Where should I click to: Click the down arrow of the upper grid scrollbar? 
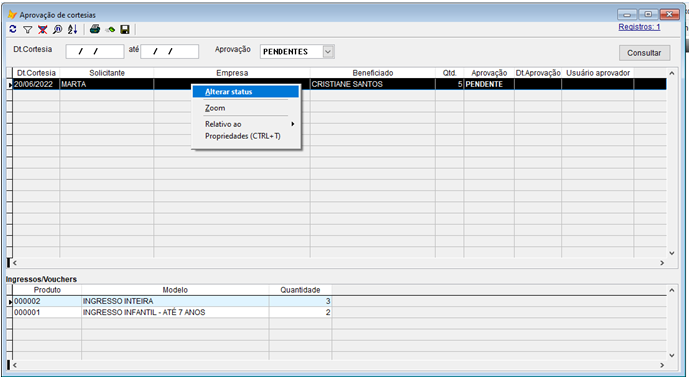coord(671,253)
